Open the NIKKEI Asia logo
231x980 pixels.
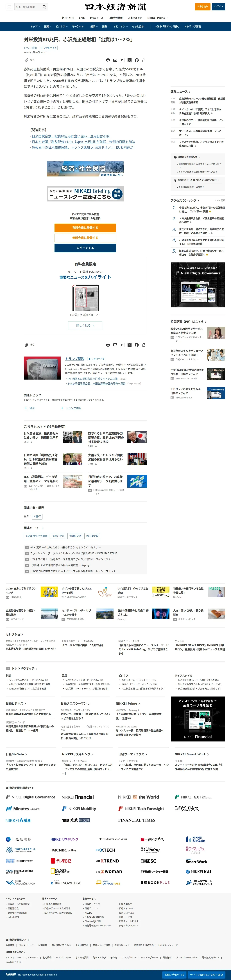18,820
